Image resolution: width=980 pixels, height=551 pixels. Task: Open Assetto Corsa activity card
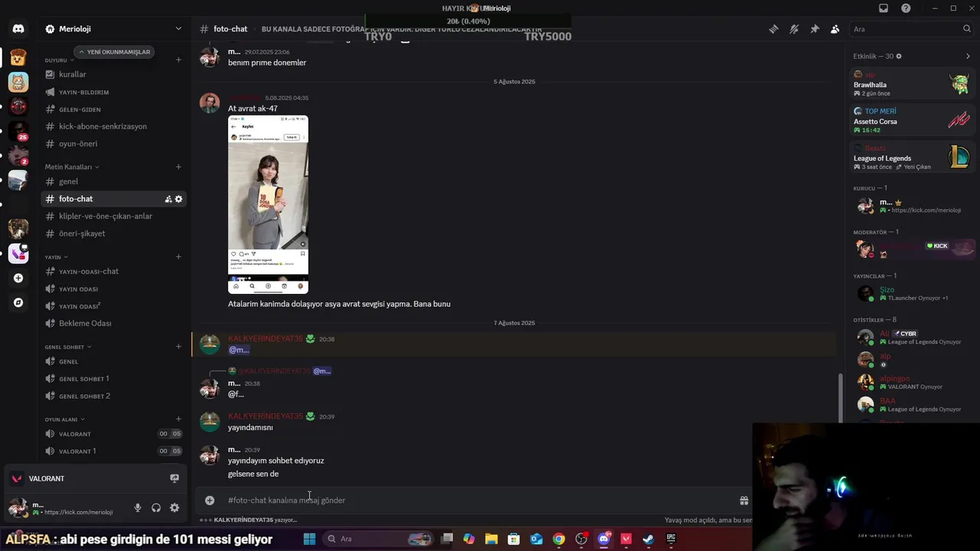[x=913, y=121]
